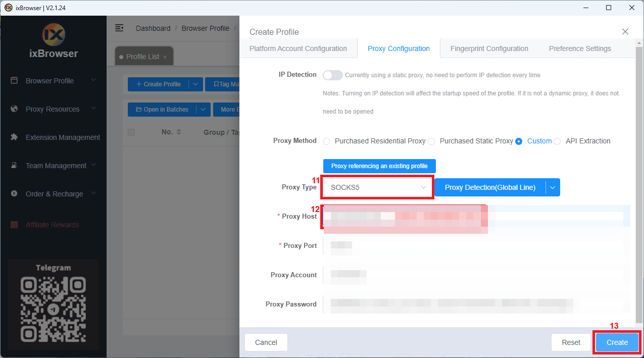This screenshot has height=358, width=644.
Task: Switch to Preference Settings tab
Action: pyautogui.click(x=580, y=48)
